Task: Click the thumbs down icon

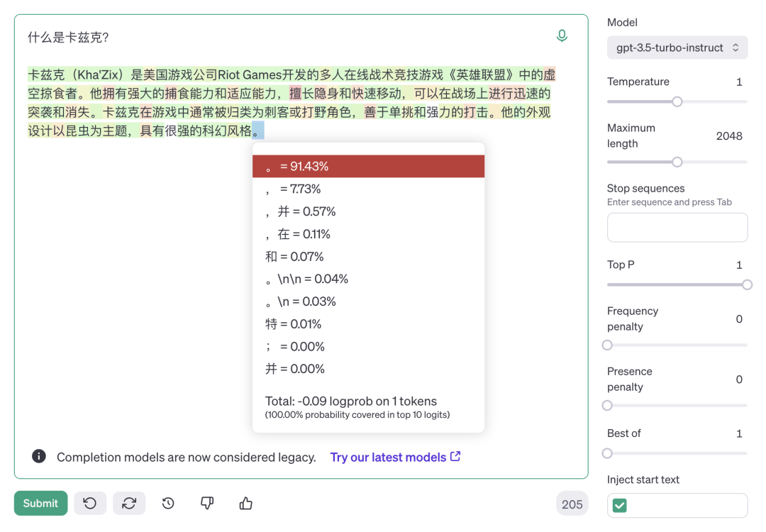Action: pyautogui.click(x=207, y=503)
